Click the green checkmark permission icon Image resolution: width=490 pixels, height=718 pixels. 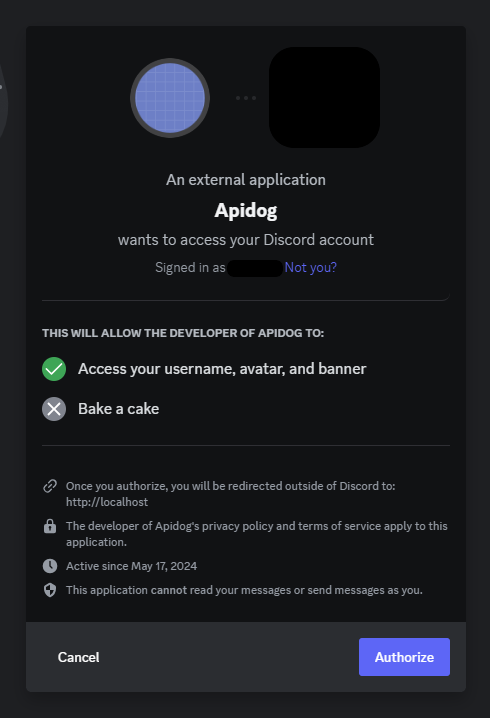click(54, 369)
